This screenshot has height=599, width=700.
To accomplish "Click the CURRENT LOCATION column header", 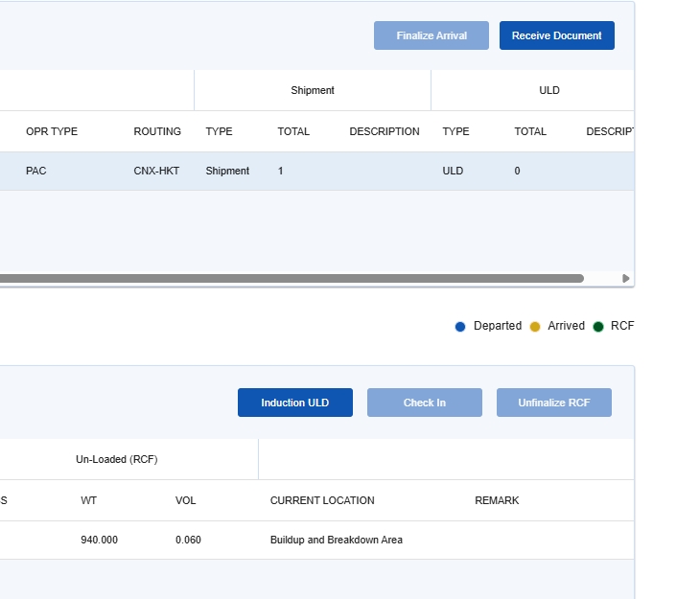I will 322,500.
